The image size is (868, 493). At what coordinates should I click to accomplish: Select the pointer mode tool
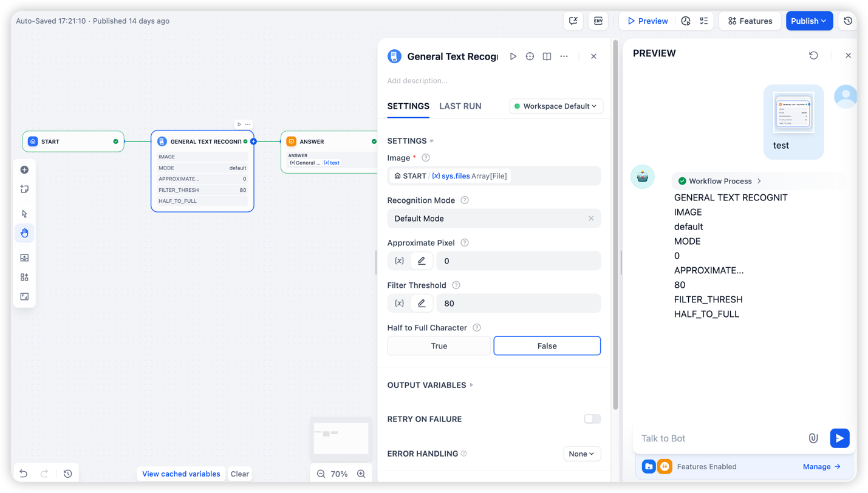pos(24,214)
